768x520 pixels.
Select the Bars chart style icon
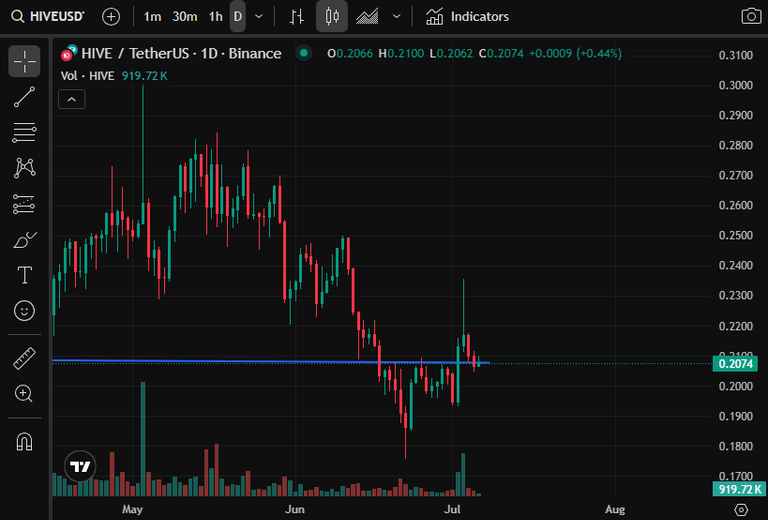pyautogui.click(x=297, y=17)
